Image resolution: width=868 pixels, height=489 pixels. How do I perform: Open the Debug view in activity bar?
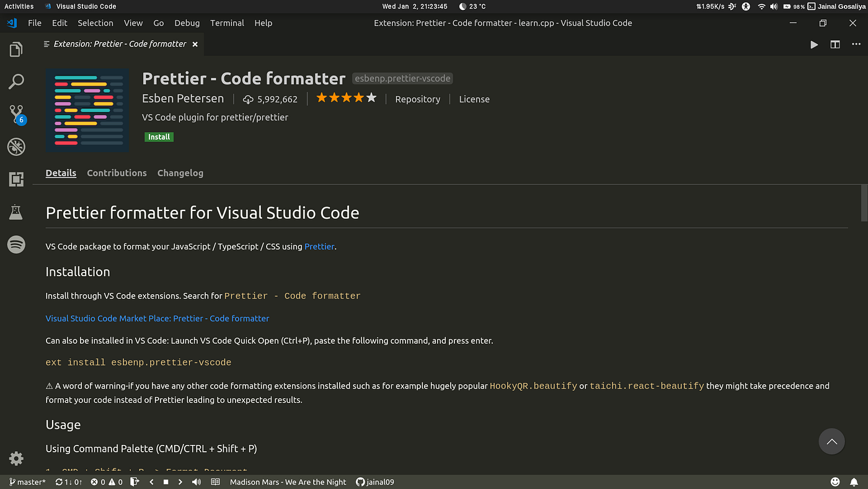pos(16,146)
